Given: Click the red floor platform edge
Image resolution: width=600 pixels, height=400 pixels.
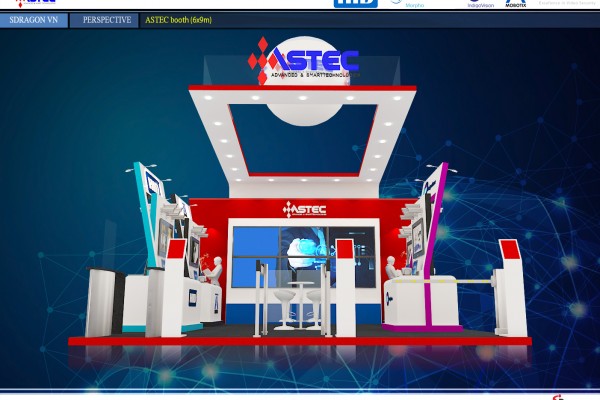Looking at the screenshot, I should pyautogui.click(x=300, y=340).
